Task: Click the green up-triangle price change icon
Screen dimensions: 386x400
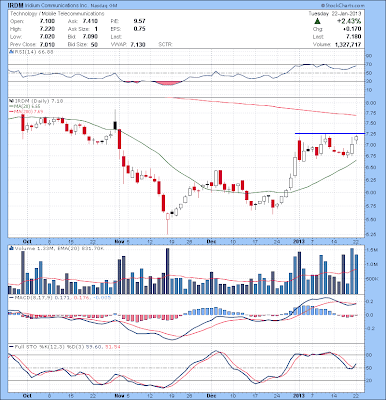Action: (317, 21)
